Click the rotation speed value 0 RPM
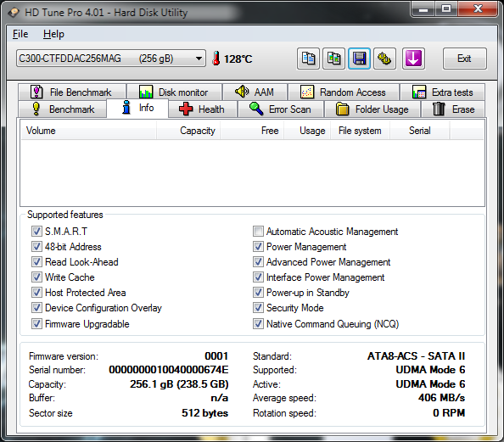 [449, 413]
